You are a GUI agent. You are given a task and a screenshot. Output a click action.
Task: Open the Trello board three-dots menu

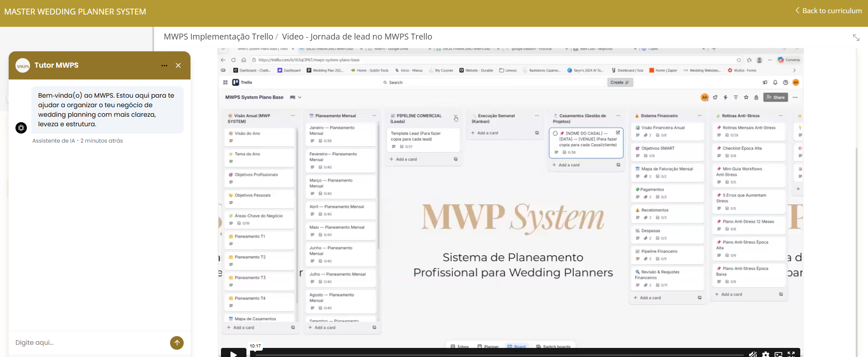click(795, 97)
